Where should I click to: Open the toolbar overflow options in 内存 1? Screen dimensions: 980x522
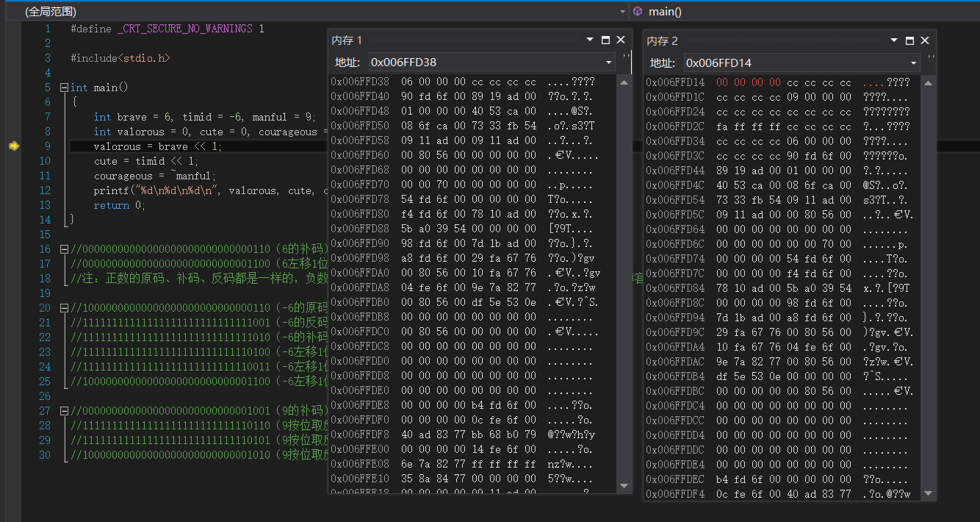(626, 56)
